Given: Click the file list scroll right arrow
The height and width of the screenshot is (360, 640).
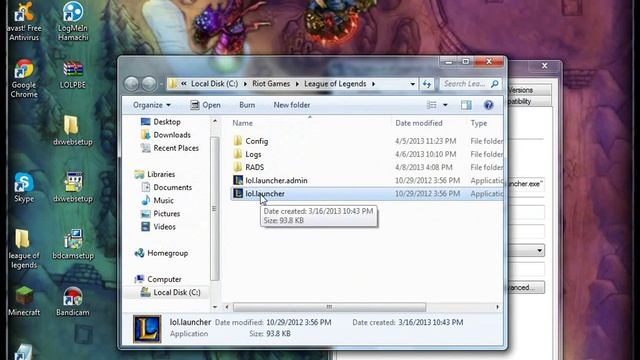Looking at the screenshot, I should (497, 307).
